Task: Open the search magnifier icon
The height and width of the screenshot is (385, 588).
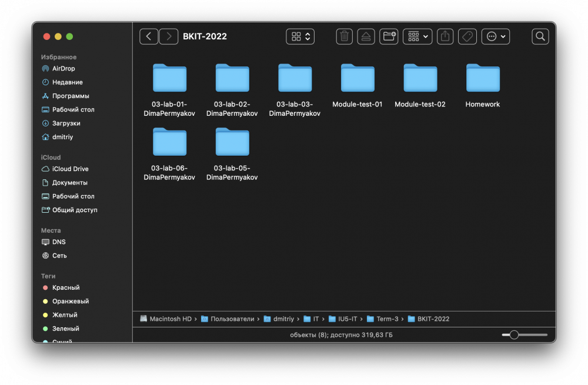Action: 540,36
